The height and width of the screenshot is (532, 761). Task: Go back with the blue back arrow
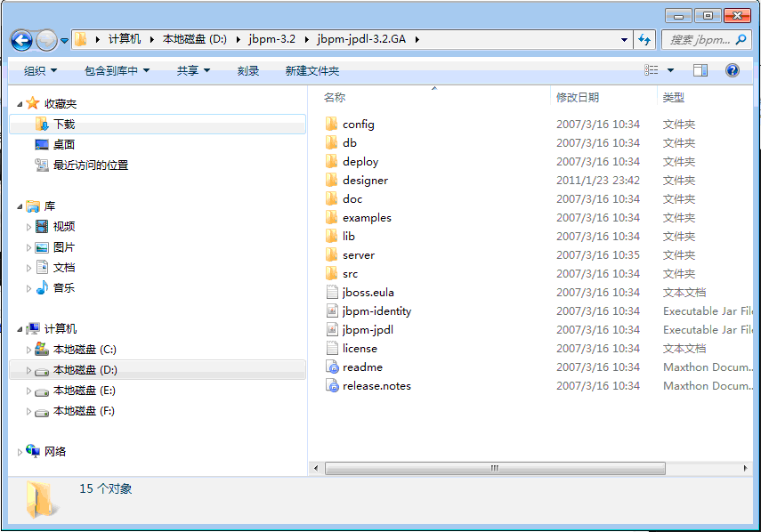tap(21, 40)
